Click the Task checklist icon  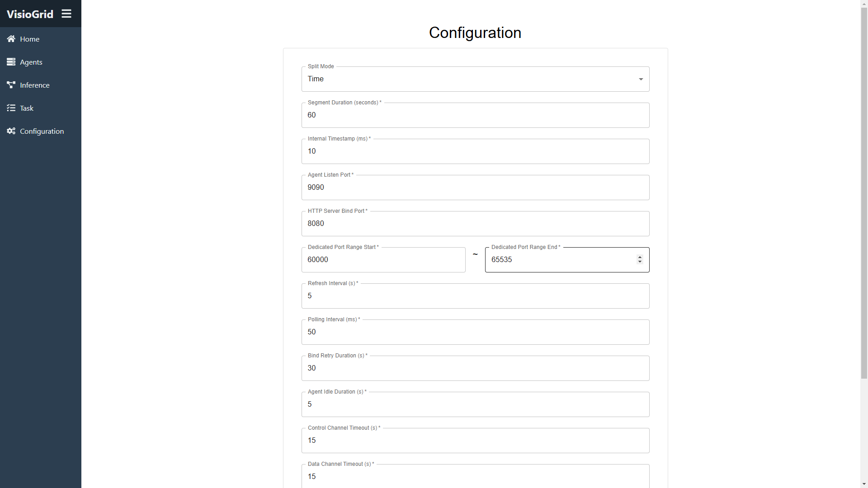[x=11, y=108]
